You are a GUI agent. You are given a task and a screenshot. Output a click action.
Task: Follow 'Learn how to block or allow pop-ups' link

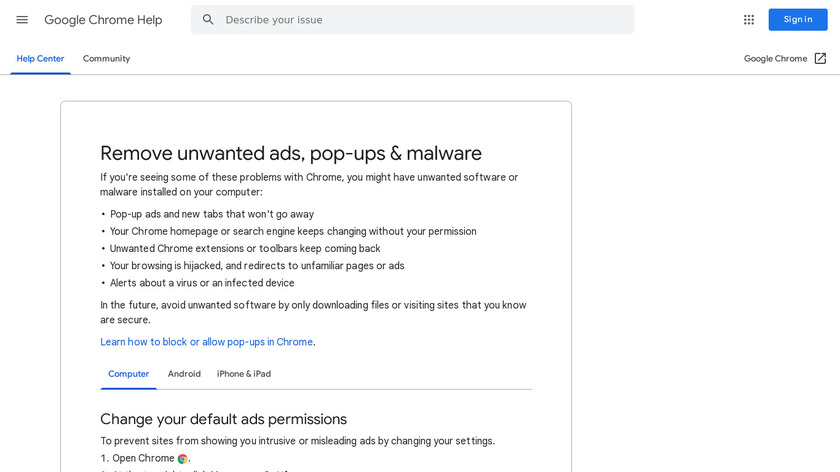click(x=206, y=342)
